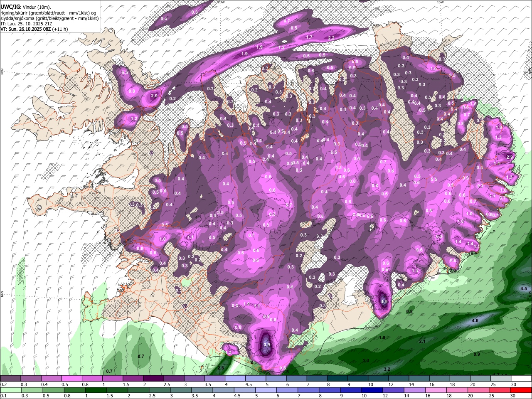The height and width of the screenshot is (399, 532).
Task: Select the 'rigning/skúrir' legend description line
Action: [48, 13]
